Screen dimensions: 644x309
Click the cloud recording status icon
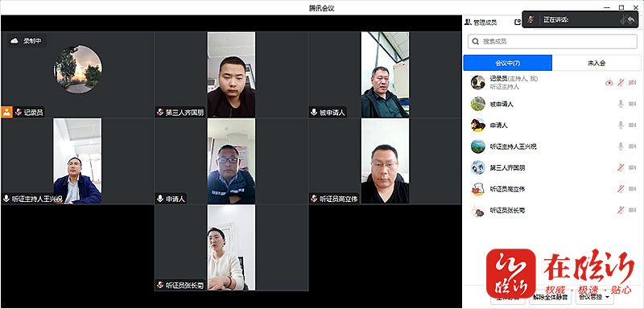[x=14, y=40]
